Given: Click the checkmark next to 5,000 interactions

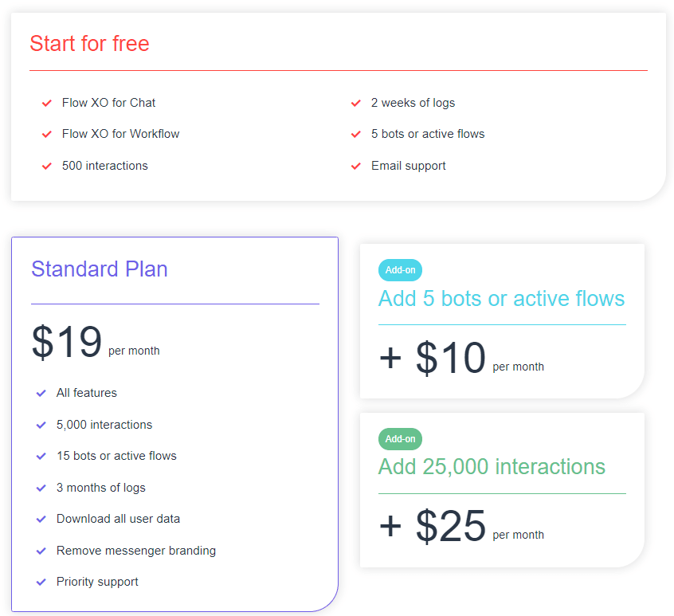Looking at the screenshot, I should pos(41,425).
